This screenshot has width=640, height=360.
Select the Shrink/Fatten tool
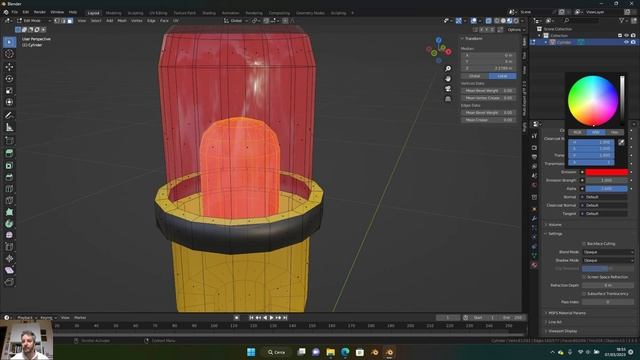click(x=9, y=258)
